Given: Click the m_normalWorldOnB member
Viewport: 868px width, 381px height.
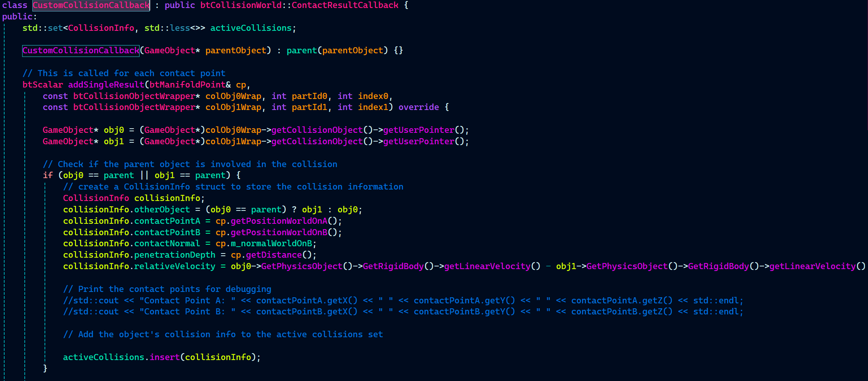Looking at the screenshot, I should coord(271,244).
